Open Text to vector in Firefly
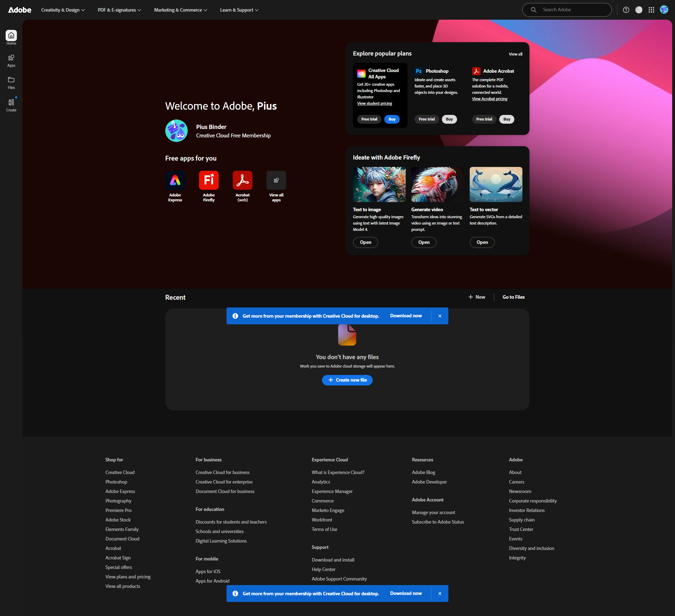The height and width of the screenshot is (616, 675). pyautogui.click(x=482, y=242)
